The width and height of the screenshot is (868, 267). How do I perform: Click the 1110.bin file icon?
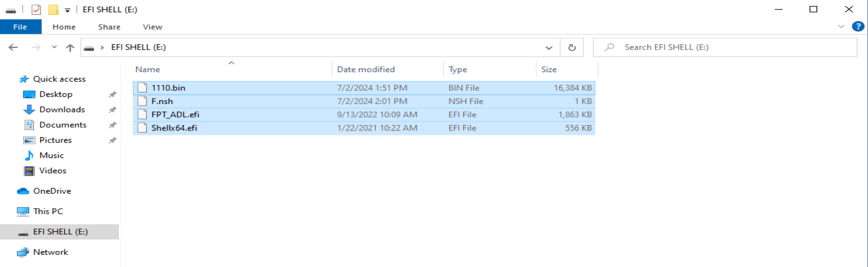[x=142, y=88]
